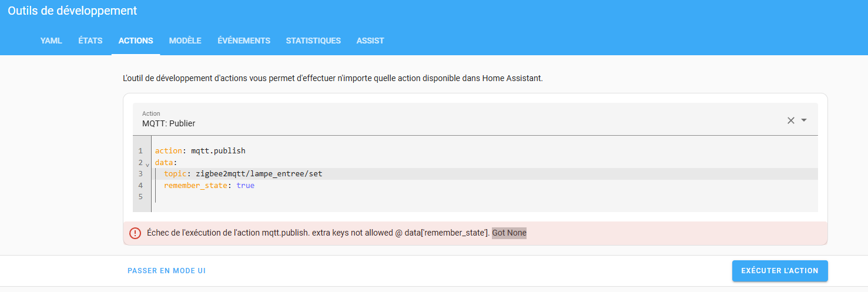Click Passer en mode UI

166,271
